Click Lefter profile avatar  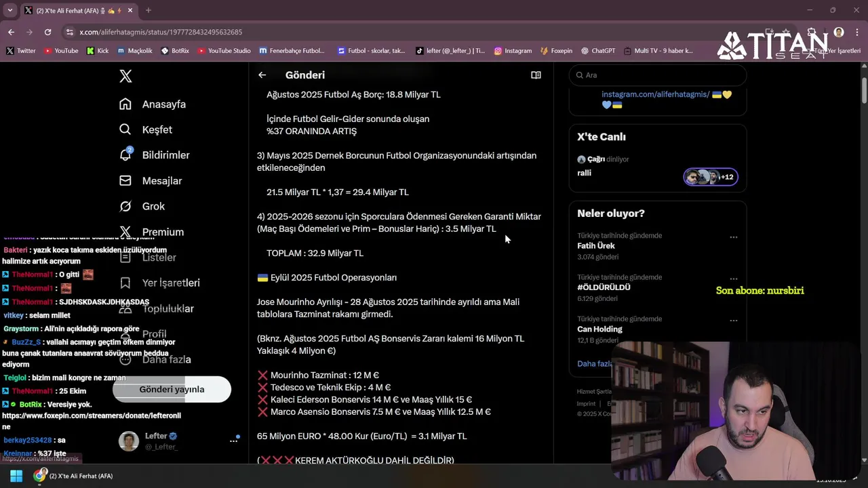(129, 441)
